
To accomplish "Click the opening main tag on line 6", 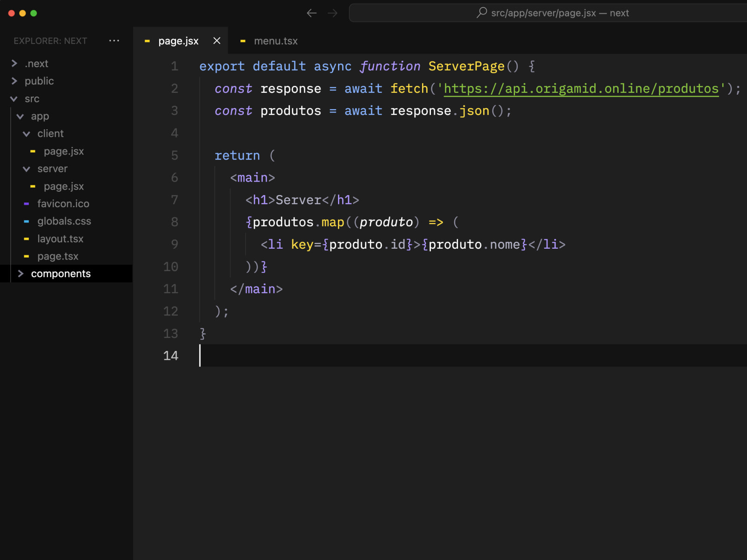I will [x=253, y=178].
